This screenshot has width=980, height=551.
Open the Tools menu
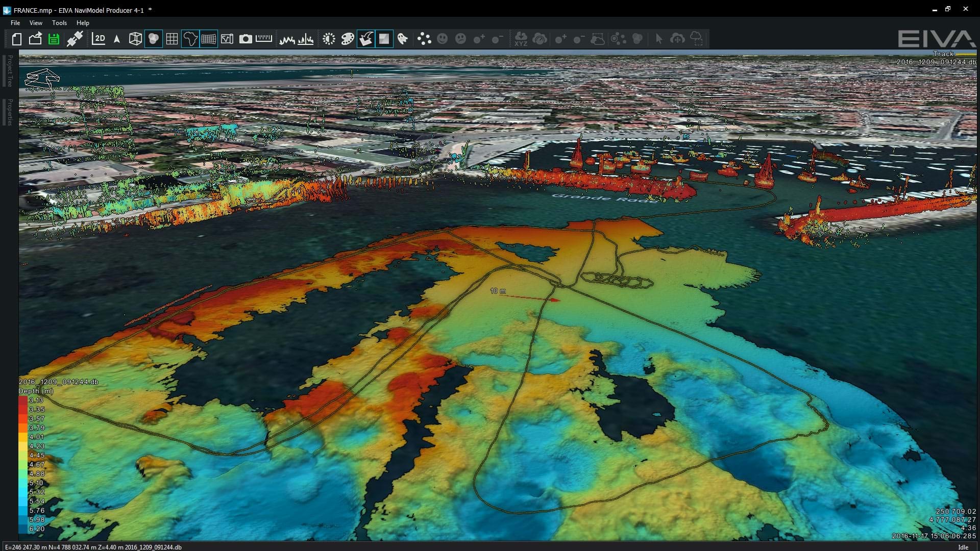click(x=59, y=23)
